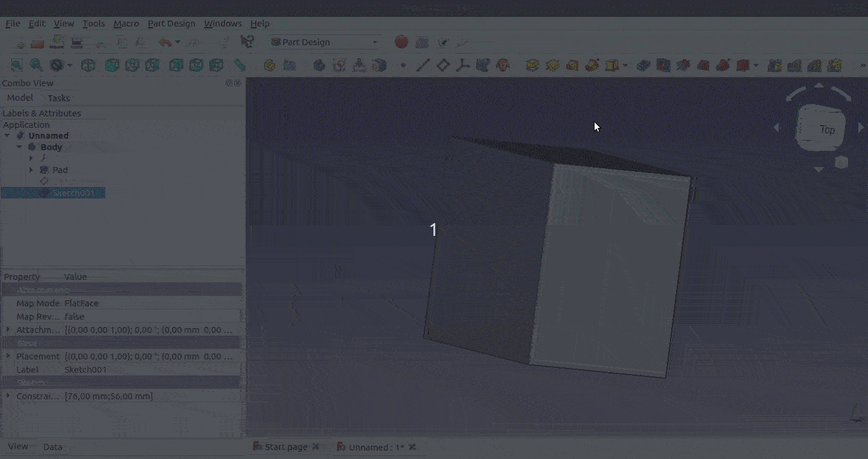Open the Part Design menu
Viewport: 868px width, 459px height.
click(x=171, y=24)
